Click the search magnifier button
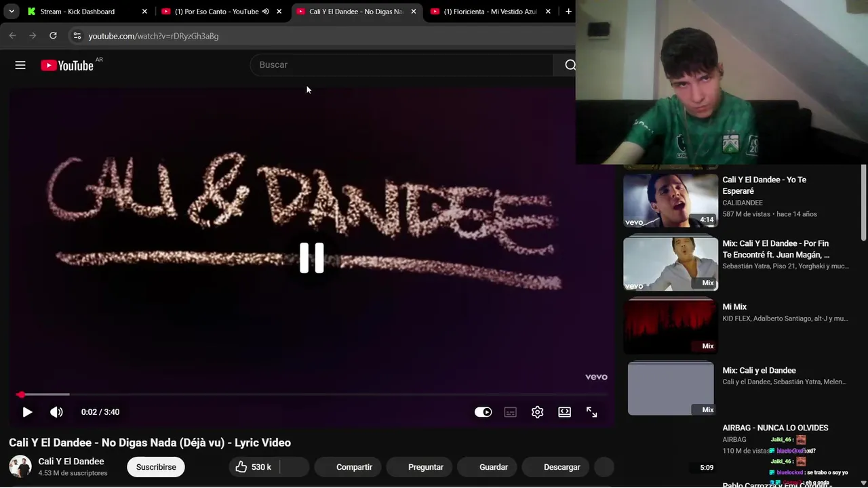This screenshot has height=488, width=868. [570, 65]
